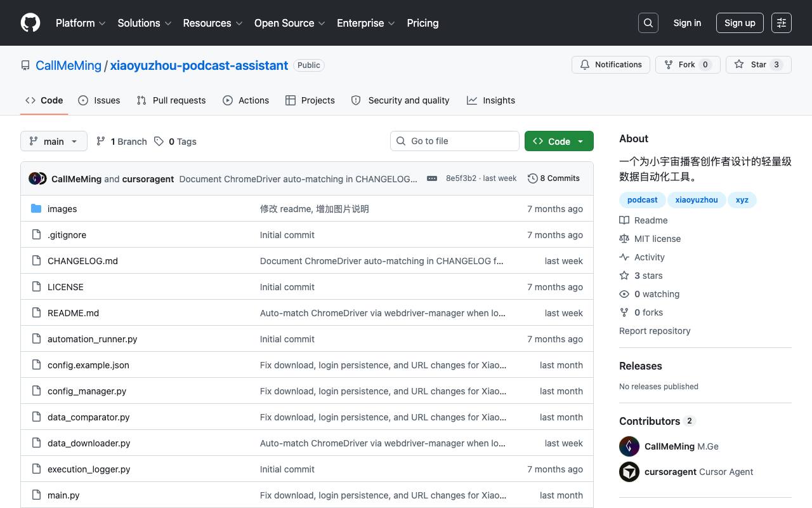Switch to the Actions tab
The height and width of the screenshot is (508, 812).
[246, 100]
